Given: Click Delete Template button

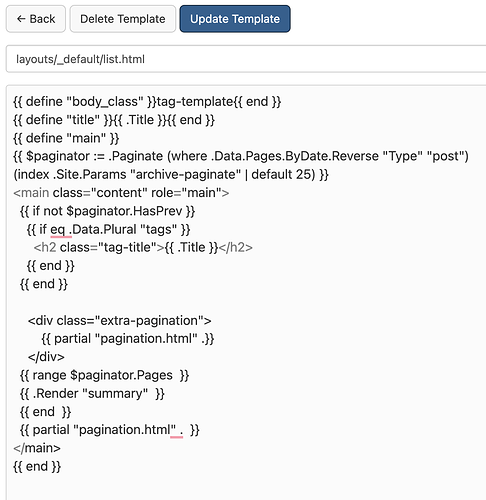Looking at the screenshot, I should [123, 19].
